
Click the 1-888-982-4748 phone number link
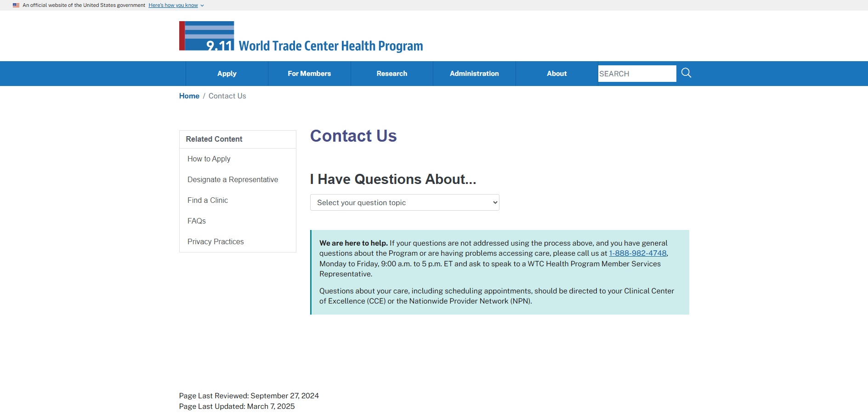pyautogui.click(x=637, y=253)
